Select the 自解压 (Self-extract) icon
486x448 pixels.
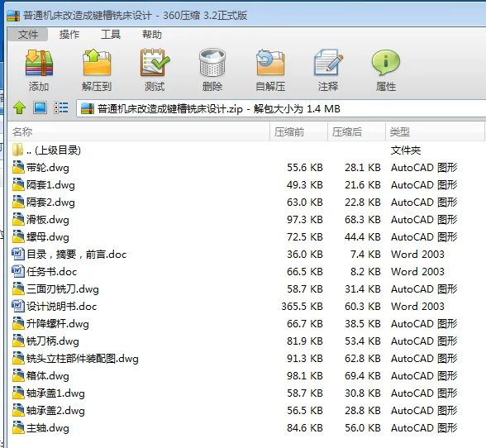(270, 63)
